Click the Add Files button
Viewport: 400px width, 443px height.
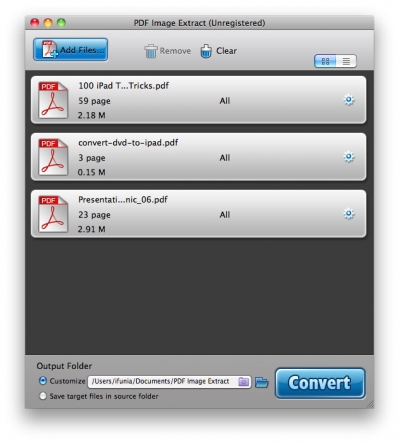point(70,49)
